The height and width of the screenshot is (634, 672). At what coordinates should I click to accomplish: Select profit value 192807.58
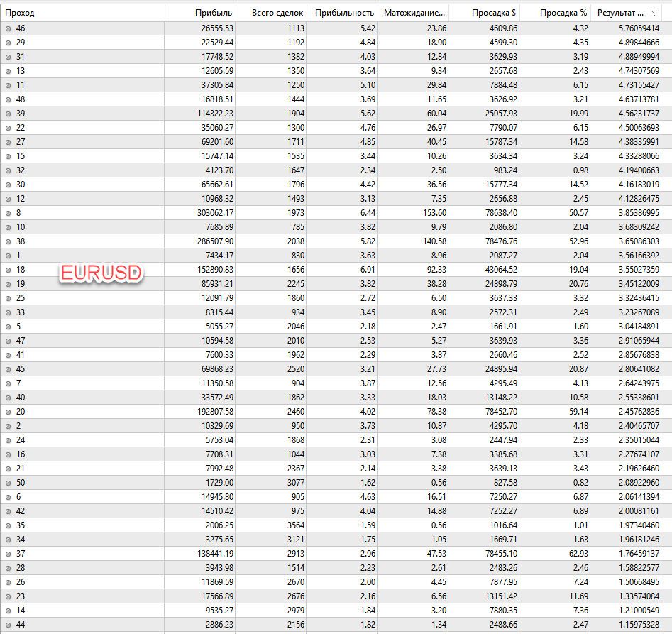tap(215, 412)
